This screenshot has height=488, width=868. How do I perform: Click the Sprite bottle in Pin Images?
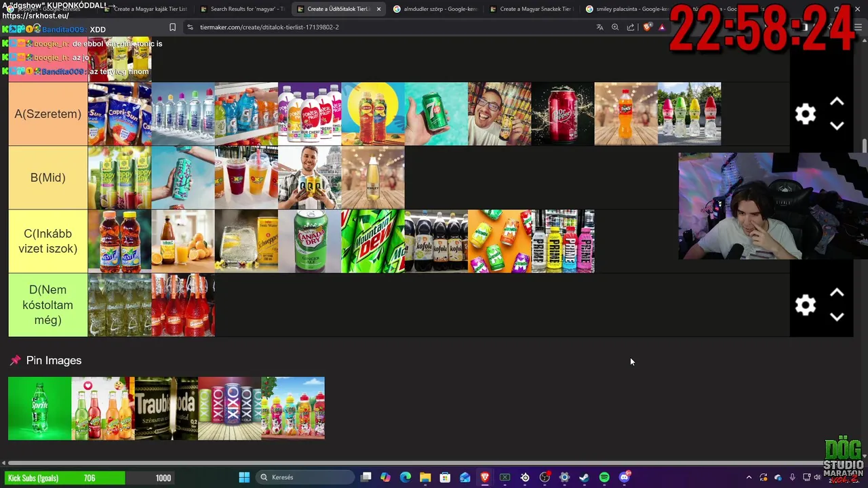click(39, 409)
